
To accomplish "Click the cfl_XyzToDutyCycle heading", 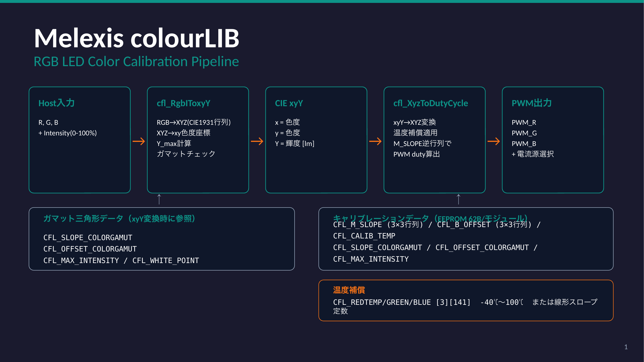I will tap(431, 103).
